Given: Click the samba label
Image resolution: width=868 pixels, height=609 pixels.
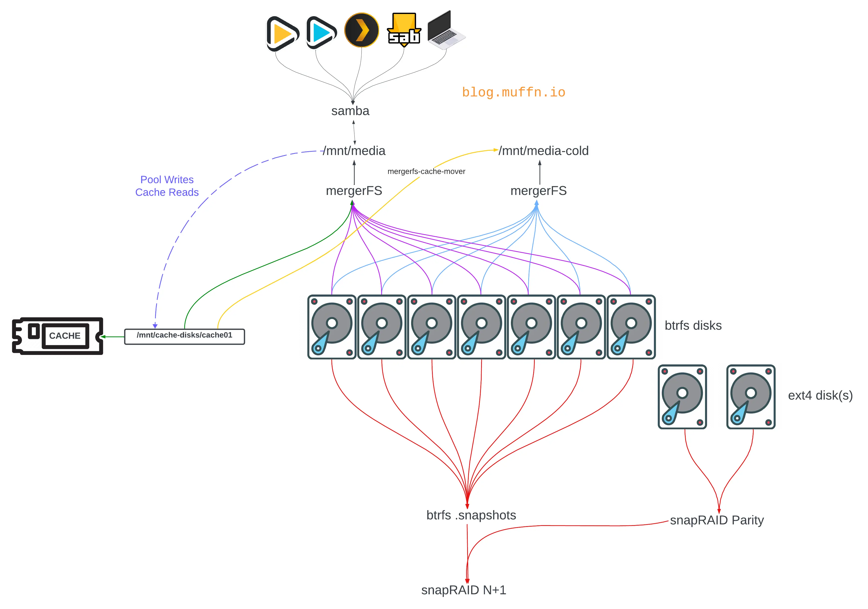Looking at the screenshot, I should click(350, 111).
